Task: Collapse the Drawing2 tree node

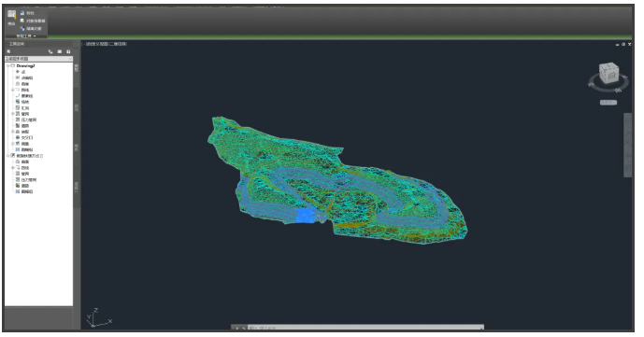Action: 7,65
